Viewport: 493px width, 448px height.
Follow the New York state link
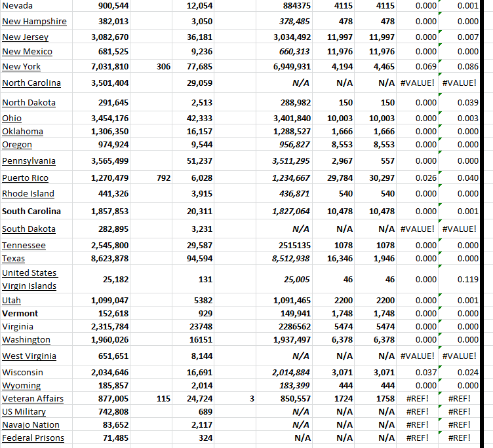click(x=21, y=66)
